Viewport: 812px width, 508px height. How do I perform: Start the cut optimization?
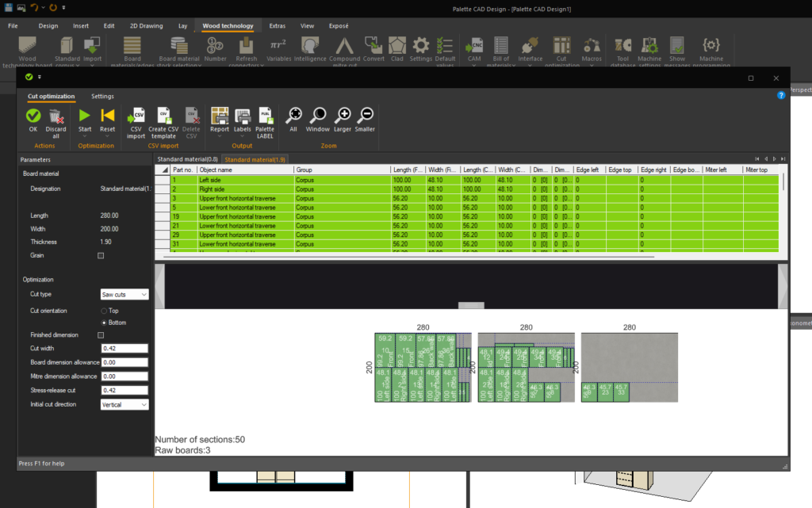(85, 116)
